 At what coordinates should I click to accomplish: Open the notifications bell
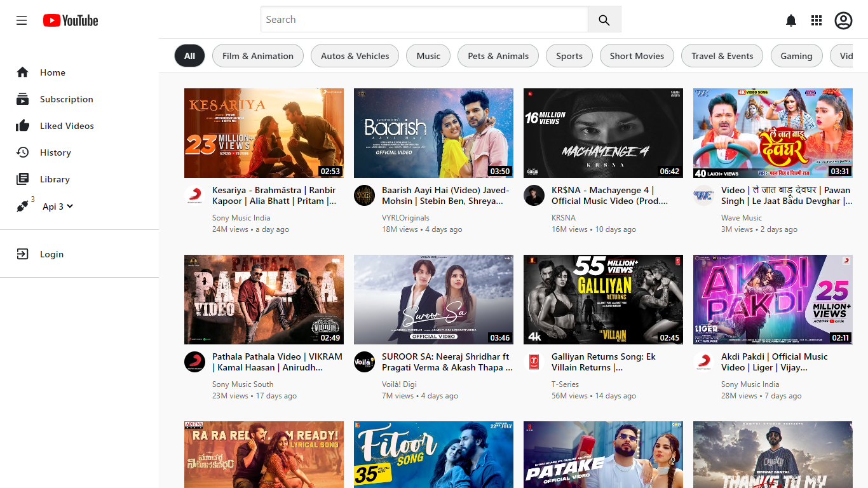pos(791,20)
